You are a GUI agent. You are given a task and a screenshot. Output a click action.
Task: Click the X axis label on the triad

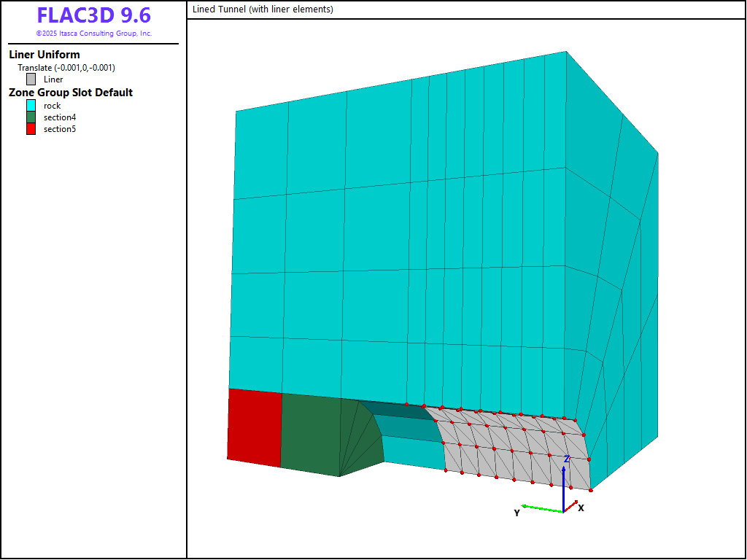(x=581, y=507)
